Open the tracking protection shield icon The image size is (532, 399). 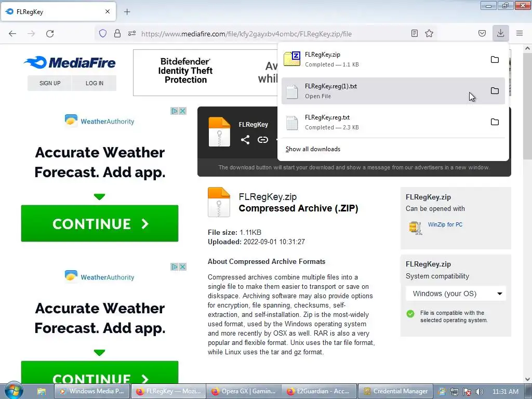pyautogui.click(x=103, y=33)
